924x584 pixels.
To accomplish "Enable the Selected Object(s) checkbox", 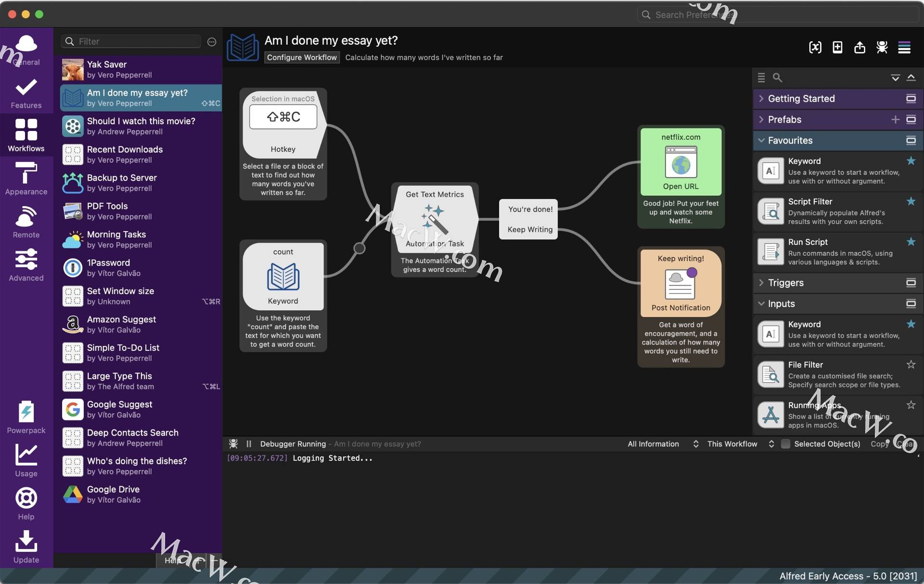I will [785, 444].
